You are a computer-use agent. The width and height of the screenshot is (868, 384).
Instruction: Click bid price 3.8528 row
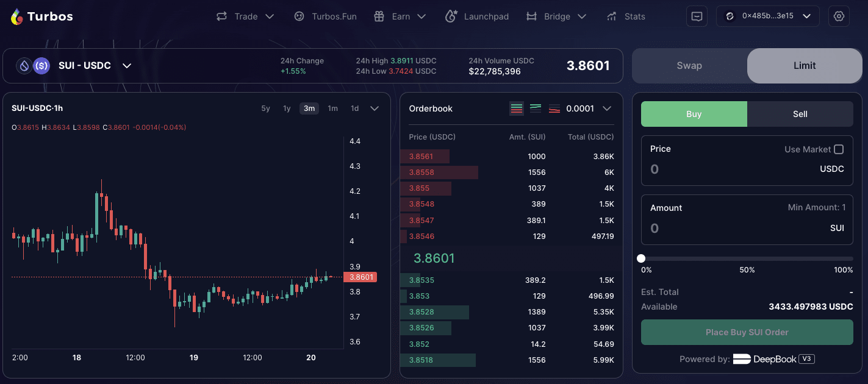click(511, 312)
